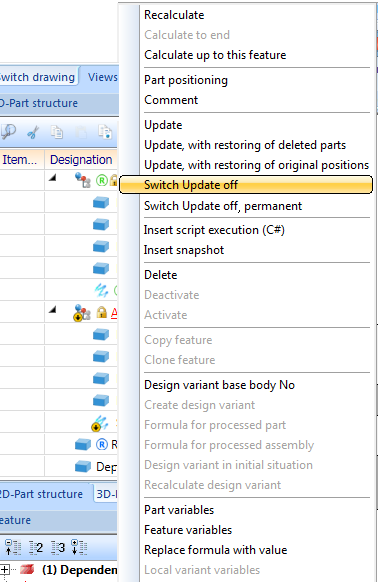This screenshot has width=378, height=582.
Task: Expand all feature levels with plus-arrow icon
Action: [x=79, y=547]
